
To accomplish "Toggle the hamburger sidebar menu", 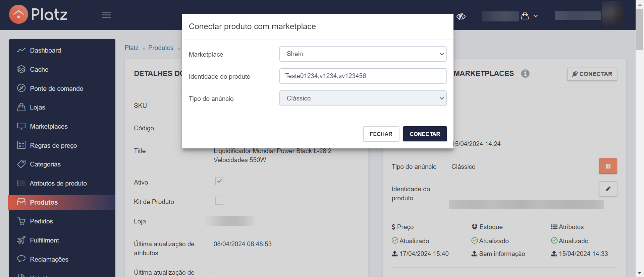I will click(106, 15).
